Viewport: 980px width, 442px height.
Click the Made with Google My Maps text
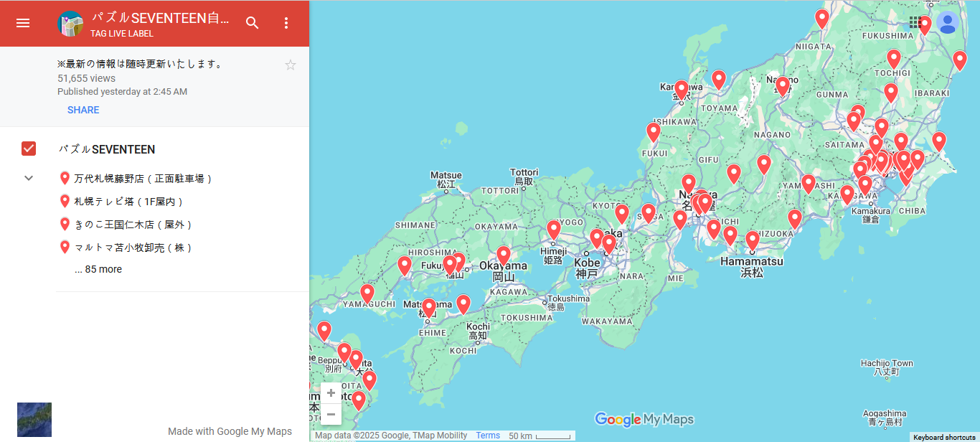pos(230,431)
